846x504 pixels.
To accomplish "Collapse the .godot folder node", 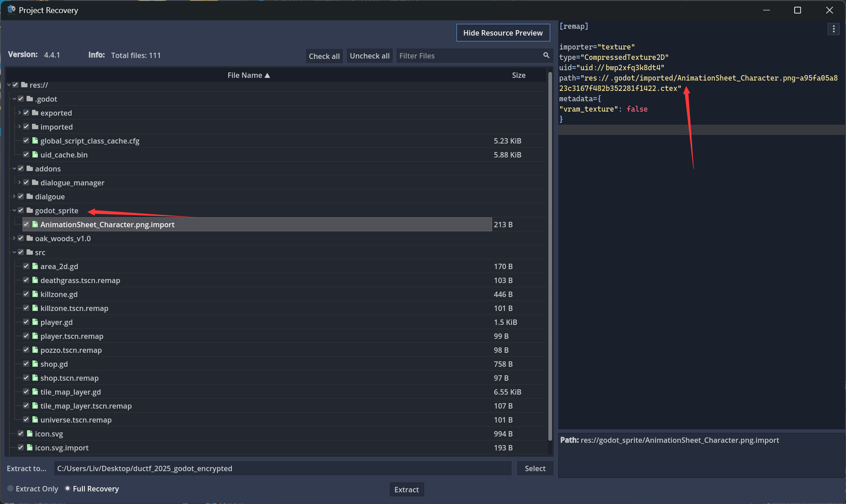I will click(x=14, y=99).
